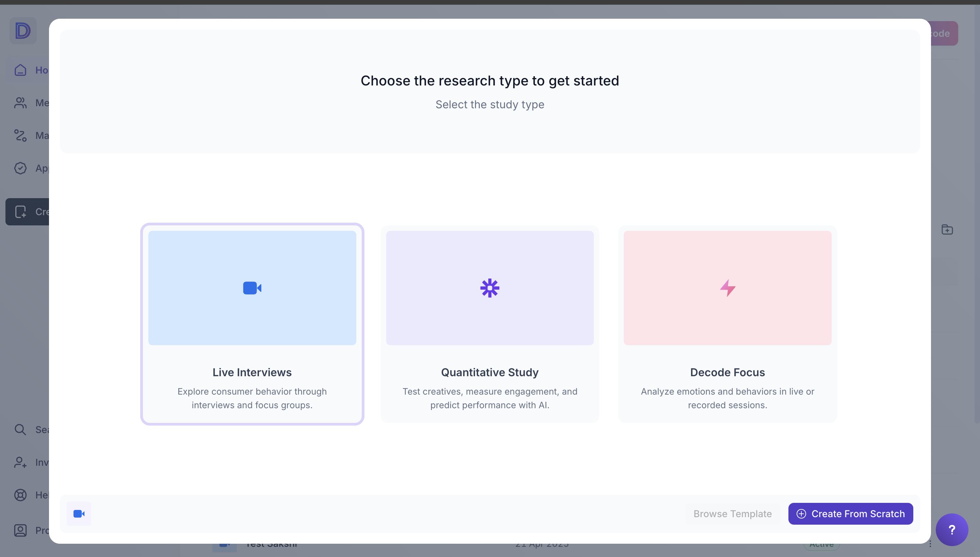Click the partially hidden pink button at top right
The height and width of the screenshot is (557, 980).
pyautogui.click(x=944, y=33)
